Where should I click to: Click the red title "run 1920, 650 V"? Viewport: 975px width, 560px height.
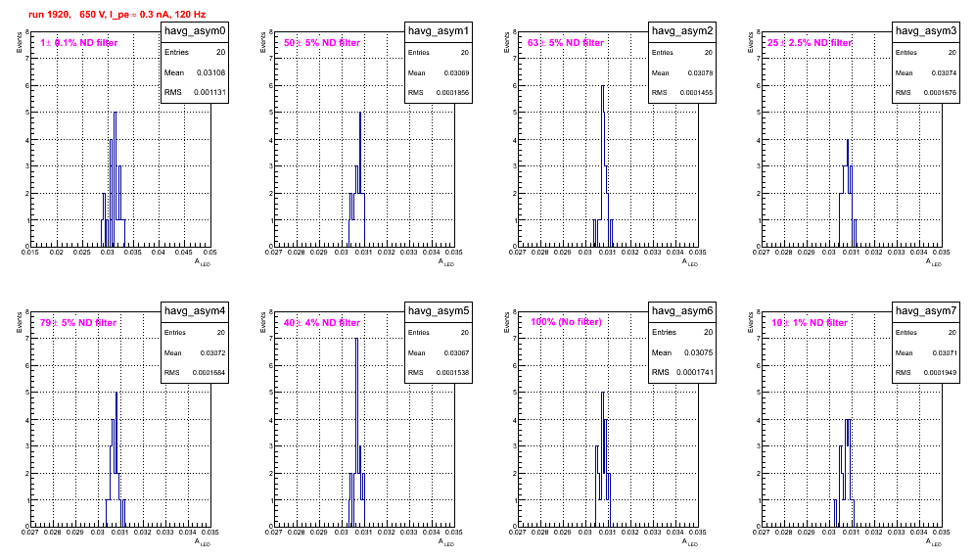(x=68, y=15)
